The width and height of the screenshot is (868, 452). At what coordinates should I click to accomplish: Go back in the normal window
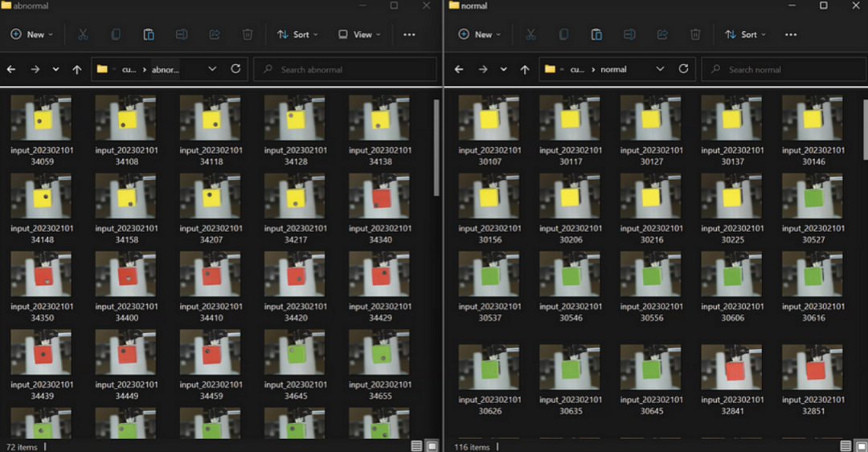pos(459,69)
